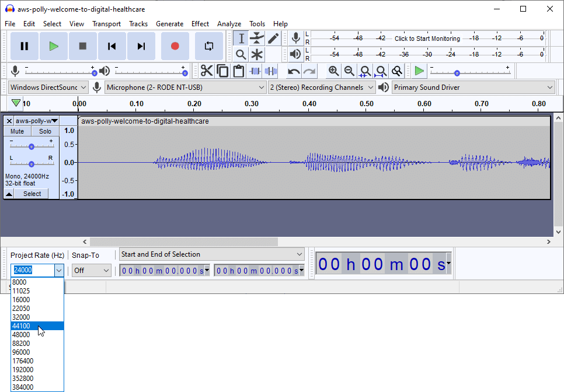Open the Microphone RODE NT-USB device dropdown
The height and width of the screenshot is (392, 564).
point(185,87)
